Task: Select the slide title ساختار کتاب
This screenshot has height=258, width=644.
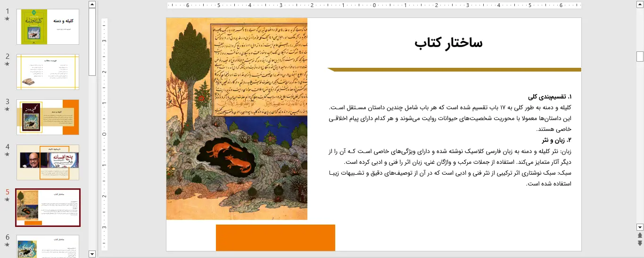Action: click(448, 42)
